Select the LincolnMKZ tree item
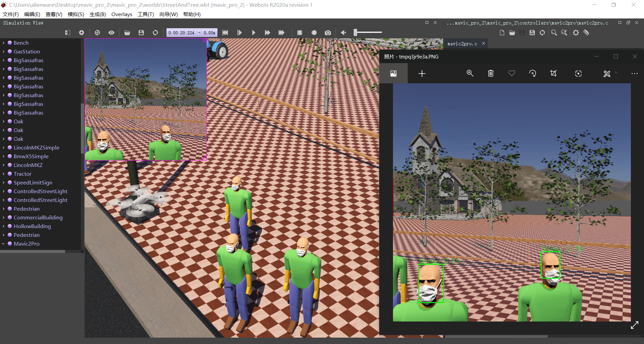Image resolution: width=644 pixels, height=344 pixels. tap(28, 165)
